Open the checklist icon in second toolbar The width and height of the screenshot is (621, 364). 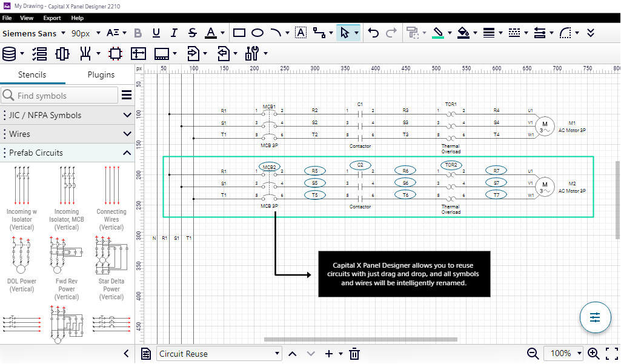[x=39, y=53]
